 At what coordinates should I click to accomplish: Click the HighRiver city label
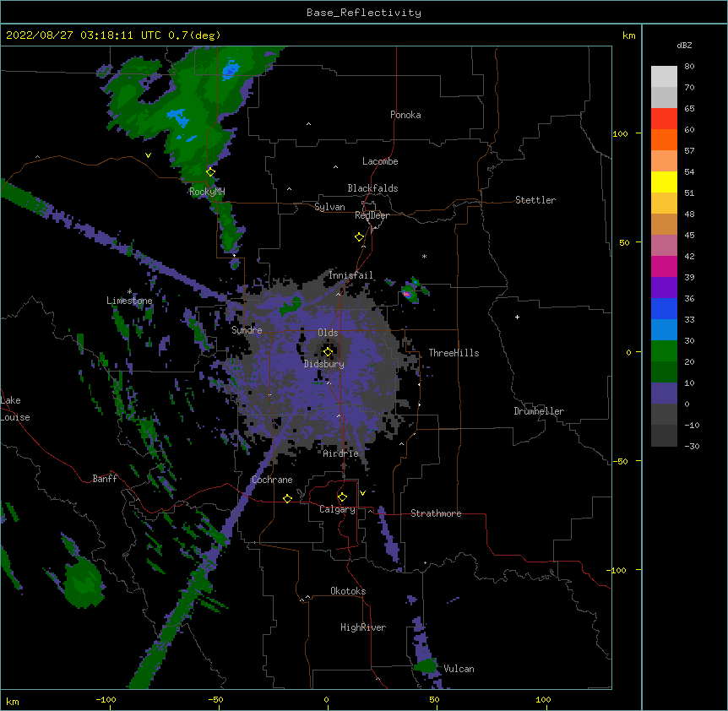point(362,627)
